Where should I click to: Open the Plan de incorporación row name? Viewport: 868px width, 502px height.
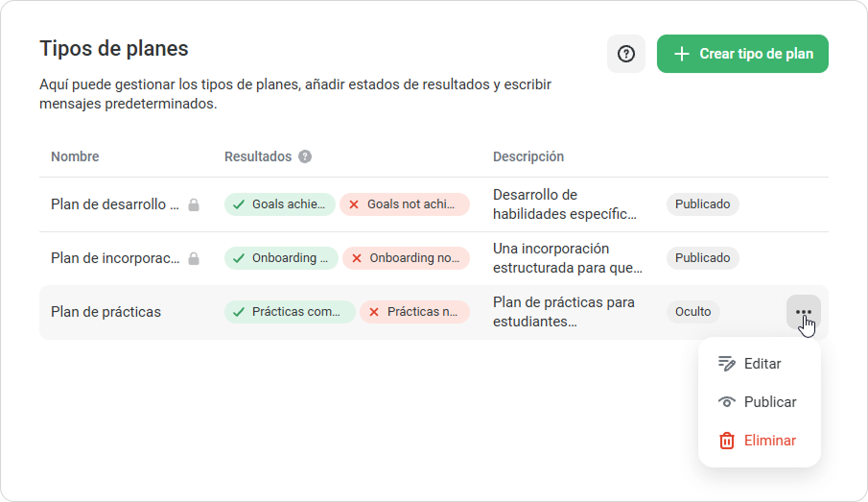point(115,258)
